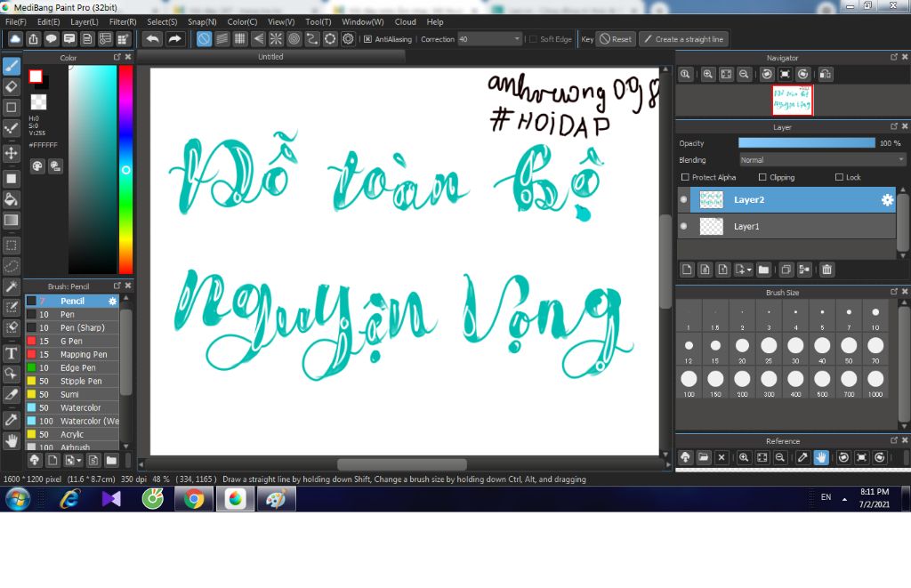Enable the Soft Edge checkbox
The width and height of the screenshot is (911, 588).
coord(534,39)
